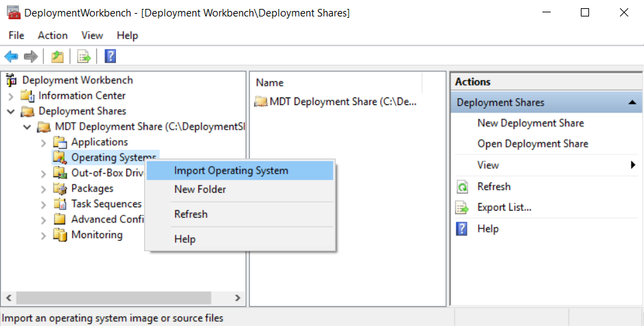Click the tree pane scroll right arrow

click(238, 298)
